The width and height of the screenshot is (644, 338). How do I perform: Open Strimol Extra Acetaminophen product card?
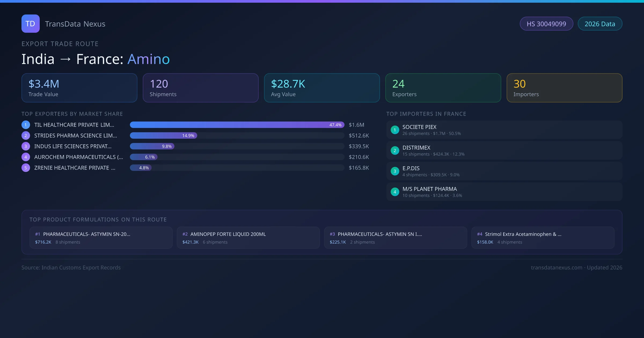click(x=543, y=238)
